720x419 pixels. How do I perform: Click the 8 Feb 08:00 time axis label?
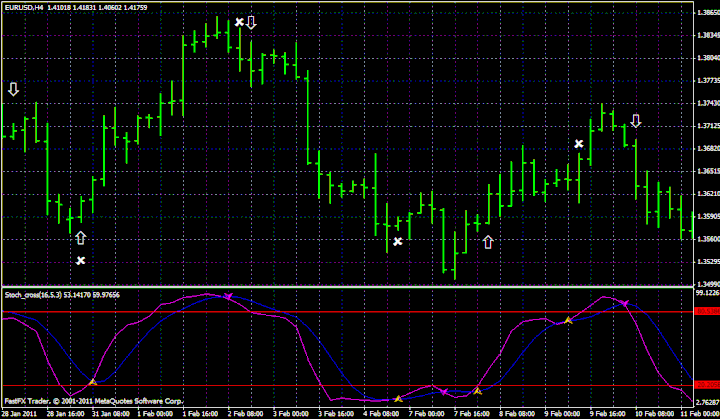coord(517,413)
